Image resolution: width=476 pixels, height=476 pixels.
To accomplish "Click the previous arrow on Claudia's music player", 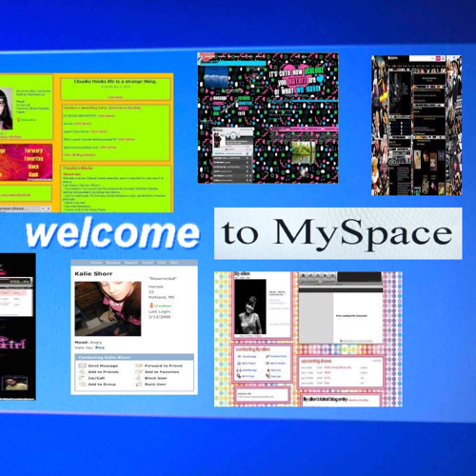I will 44,208.
